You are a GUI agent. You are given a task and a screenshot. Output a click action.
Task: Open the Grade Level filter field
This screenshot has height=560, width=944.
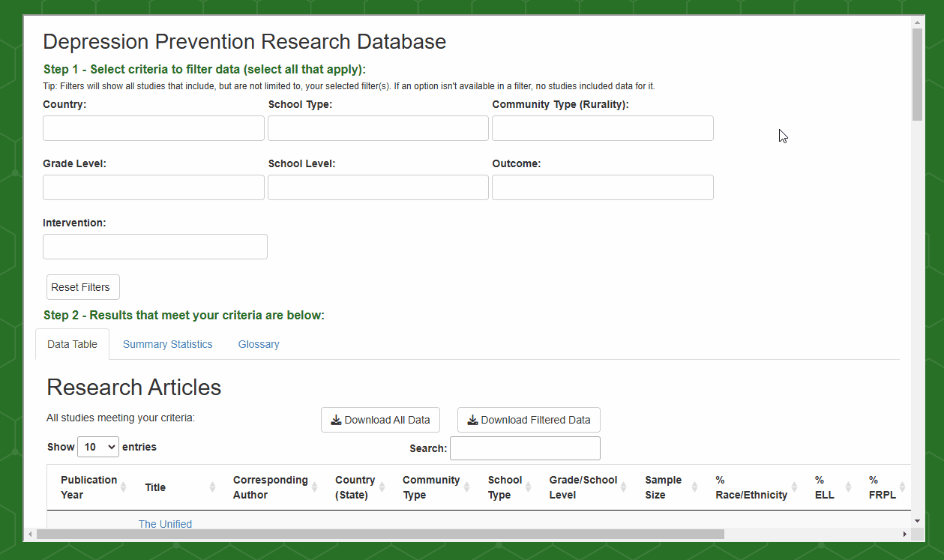point(154,187)
